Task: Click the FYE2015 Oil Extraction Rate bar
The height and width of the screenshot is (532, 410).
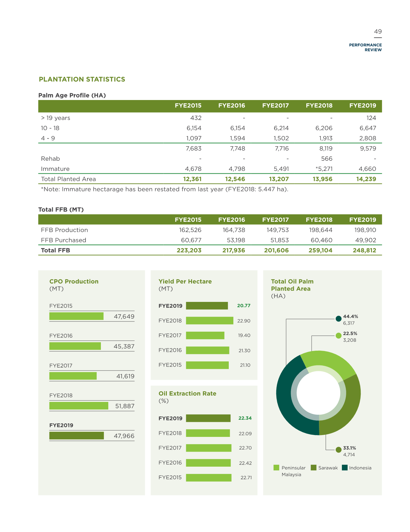Action: pos(209,478)
